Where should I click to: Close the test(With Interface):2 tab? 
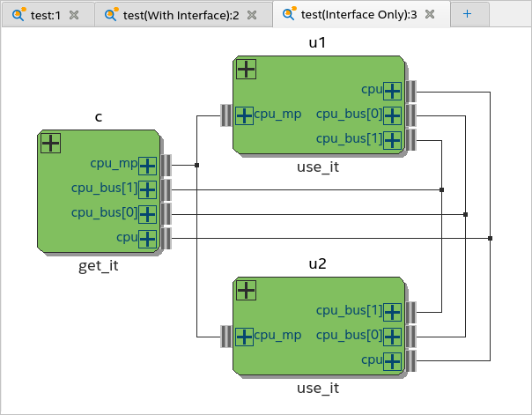click(x=252, y=15)
